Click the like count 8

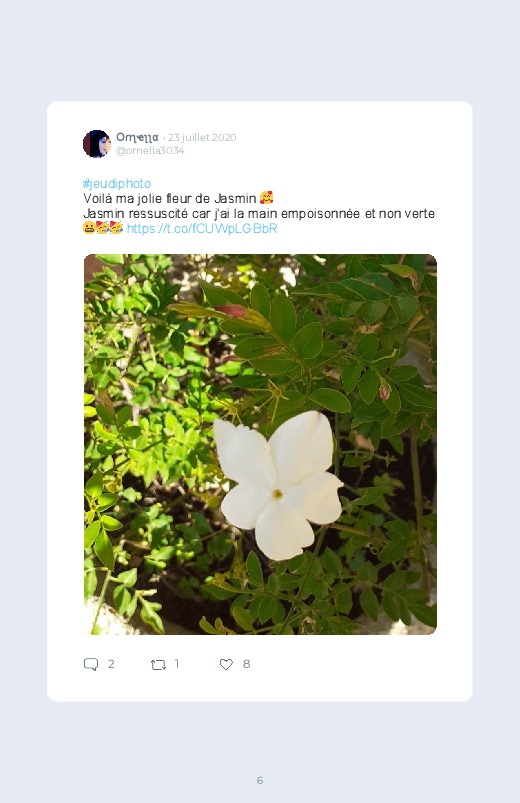point(246,664)
